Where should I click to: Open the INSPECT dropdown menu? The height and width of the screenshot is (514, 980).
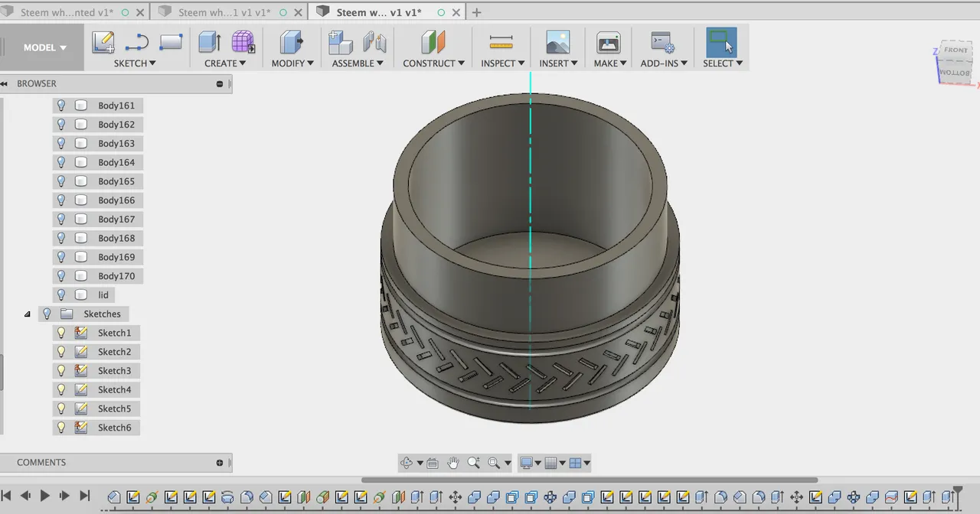[503, 63]
